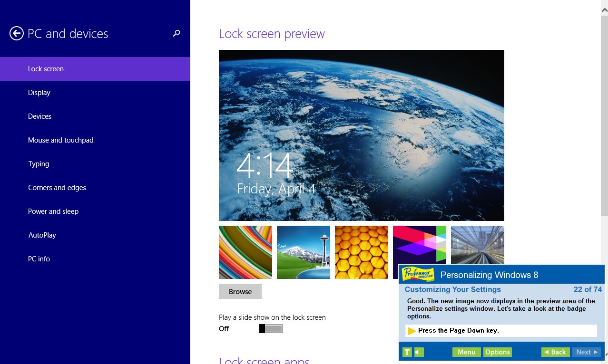Open search with the magnifier icon
The image size is (608, 364).
[x=177, y=33]
